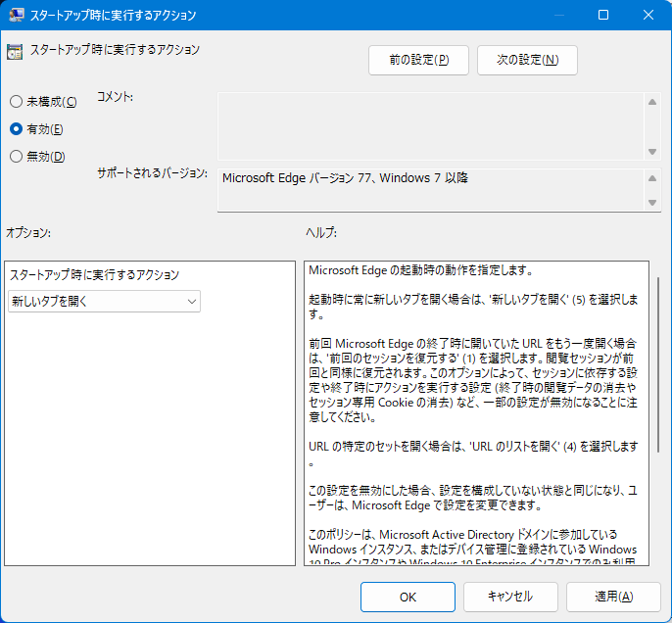Click the policy setting icon beside heading
This screenshot has height=623, width=672.
click(x=15, y=52)
